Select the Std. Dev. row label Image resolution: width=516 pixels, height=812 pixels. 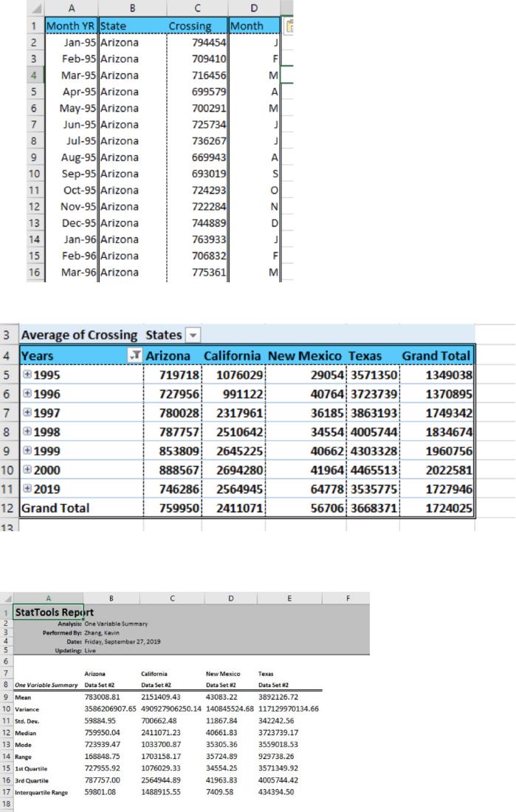click(x=27, y=721)
